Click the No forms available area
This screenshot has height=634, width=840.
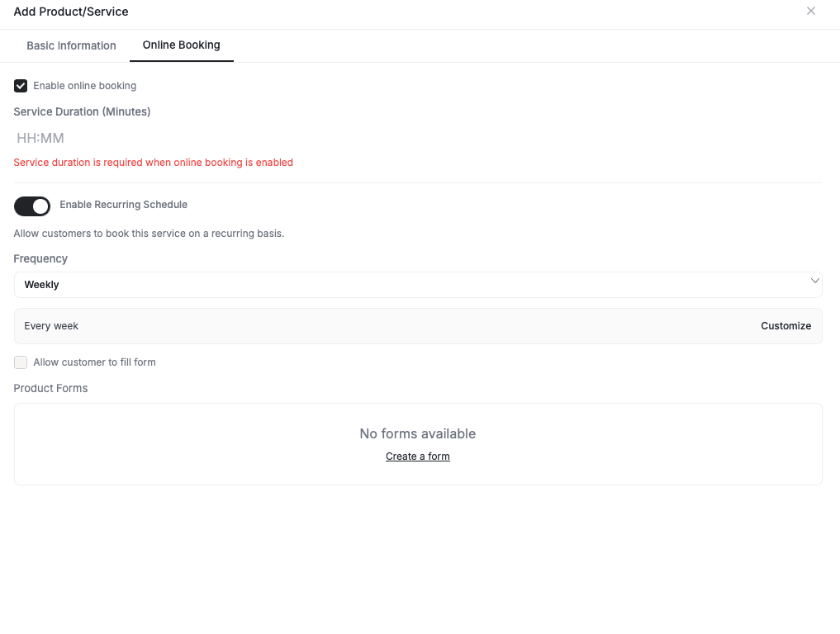point(418,433)
